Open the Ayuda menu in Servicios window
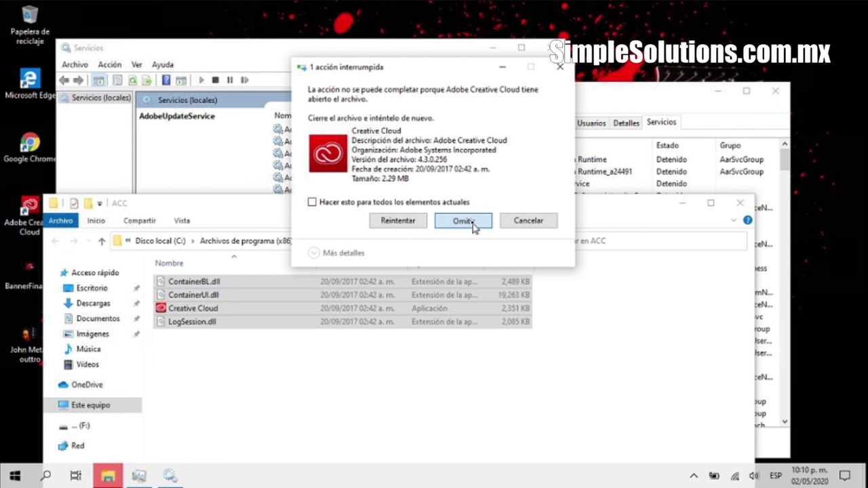868x488 pixels. pos(163,64)
